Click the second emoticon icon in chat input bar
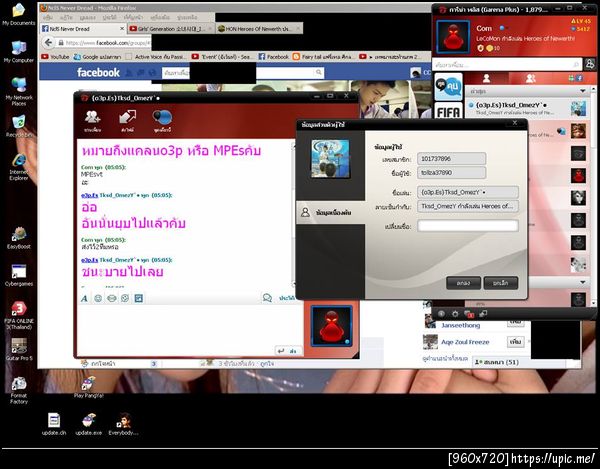Screen dimensions: 600x469 point(111,298)
